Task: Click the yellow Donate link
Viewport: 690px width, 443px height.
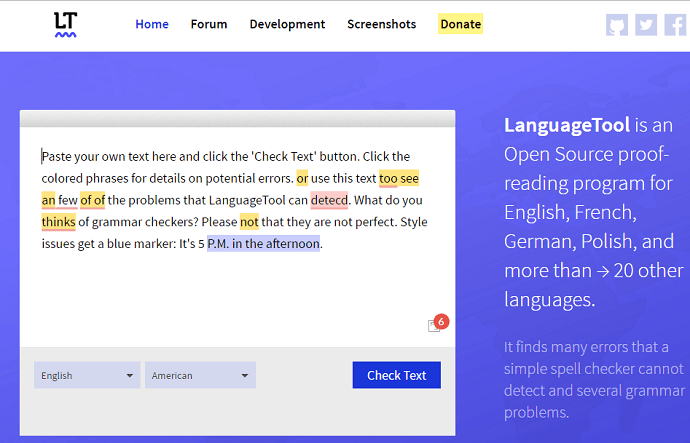Action: point(460,24)
